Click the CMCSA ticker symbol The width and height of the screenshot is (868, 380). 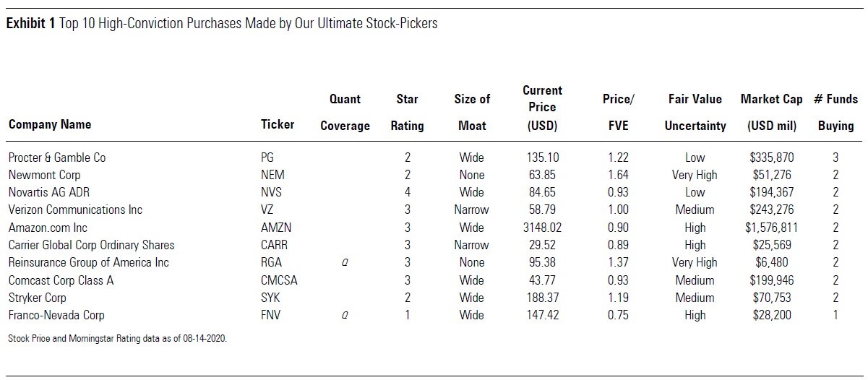279,280
